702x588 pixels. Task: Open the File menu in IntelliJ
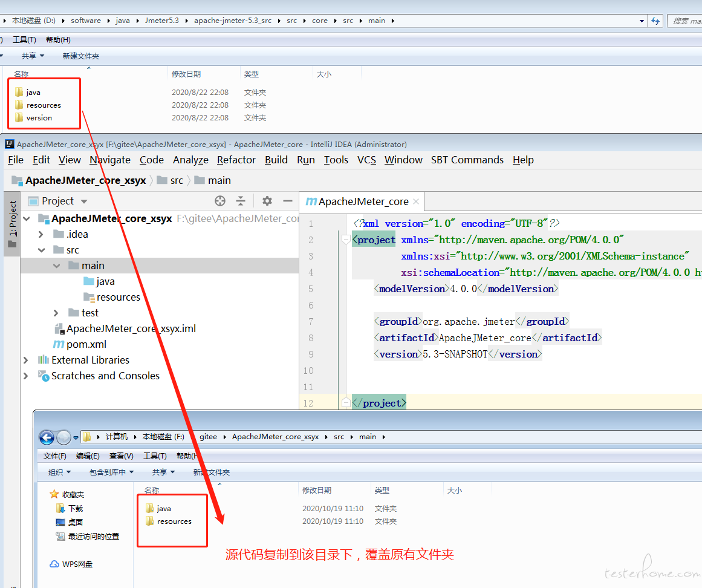[x=16, y=160]
